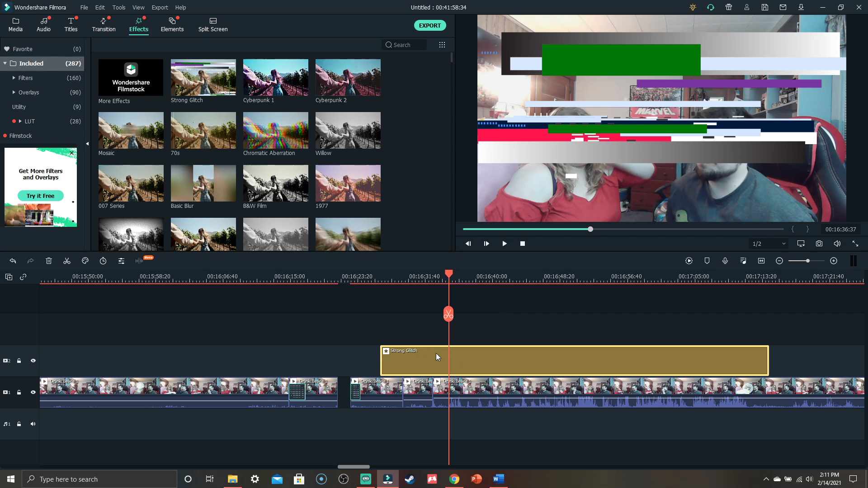Zoom in timeline with plus icon
868x488 pixels.
pyautogui.click(x=834, y=261)
